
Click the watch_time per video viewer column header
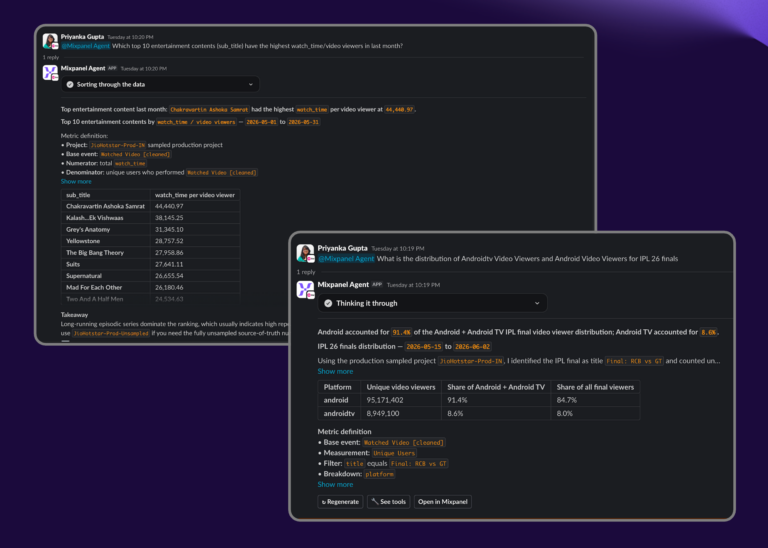[x=195, y=195]
